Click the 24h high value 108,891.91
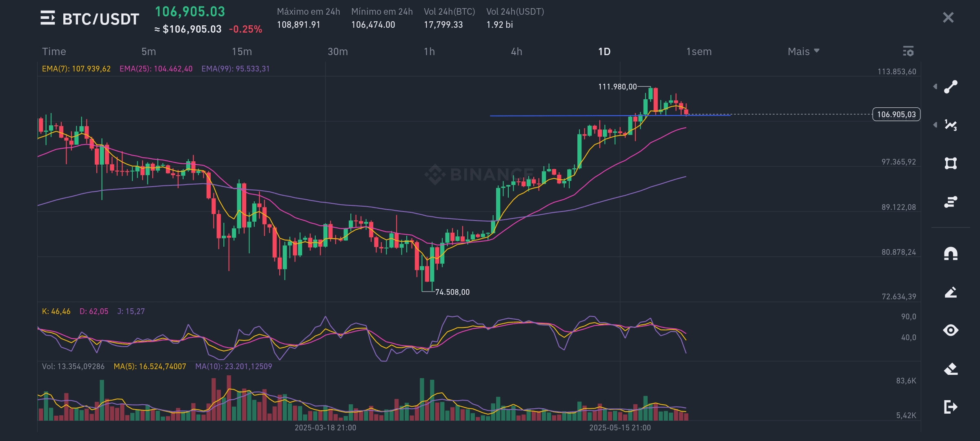Viewport: 980px width, 441px height. tap(298, 24)
